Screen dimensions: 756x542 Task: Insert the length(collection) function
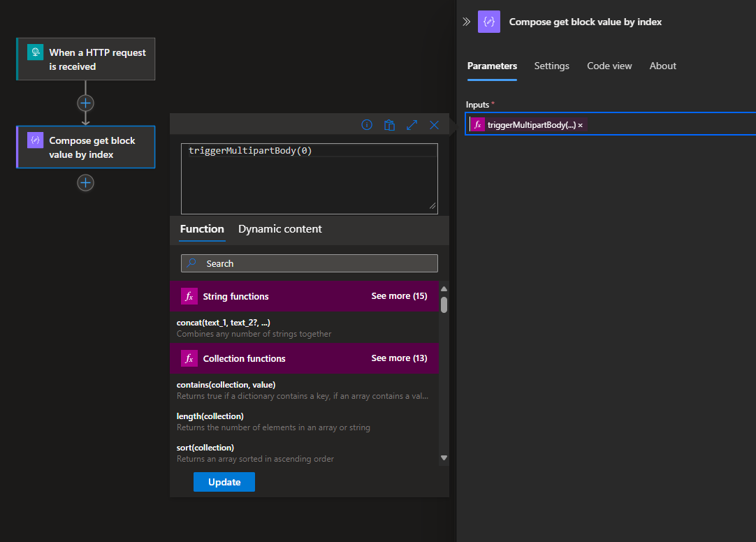pos(304,422)
